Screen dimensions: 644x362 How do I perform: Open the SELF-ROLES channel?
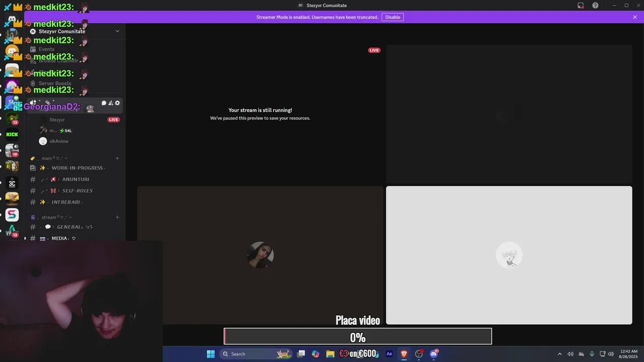(x=75, y=191)
